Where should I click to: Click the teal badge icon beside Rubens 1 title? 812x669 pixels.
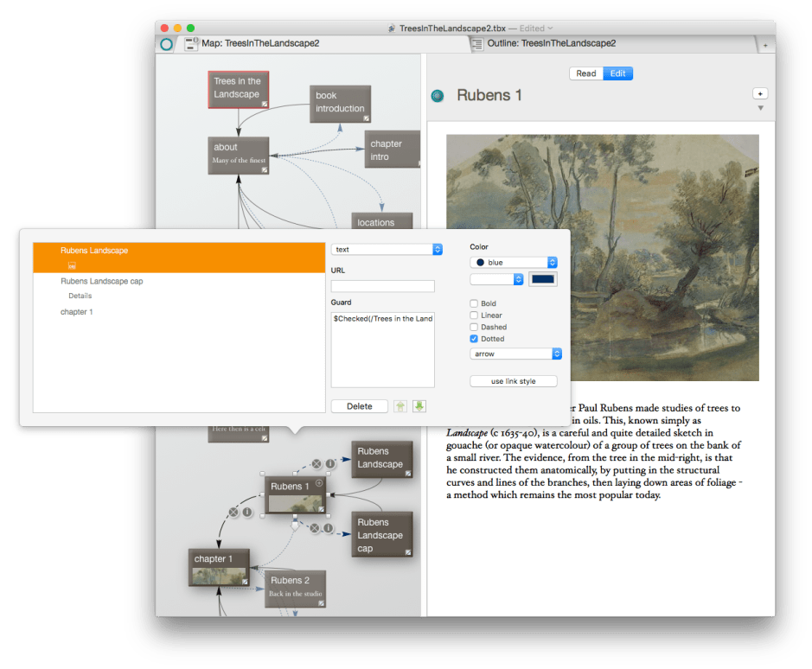point(438,96)
